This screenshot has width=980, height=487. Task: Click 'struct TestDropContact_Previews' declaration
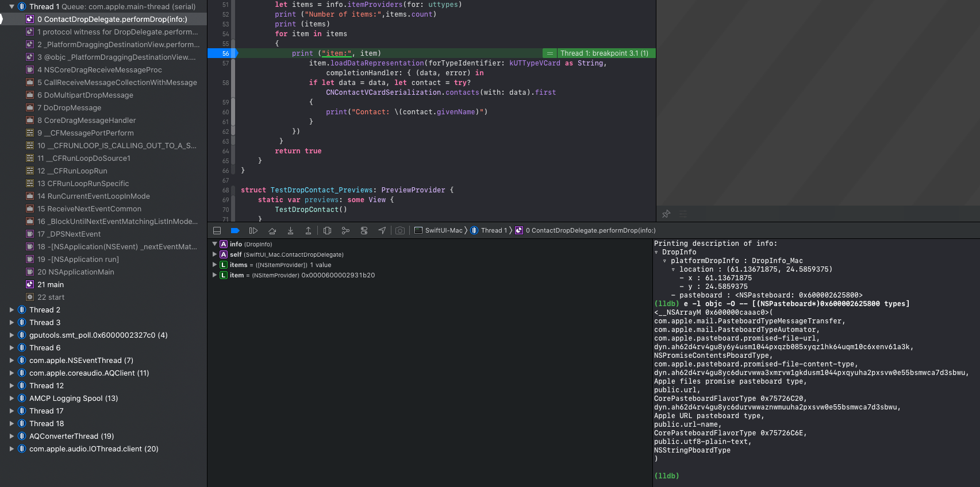pyautogui.click(x=347, y=190)
